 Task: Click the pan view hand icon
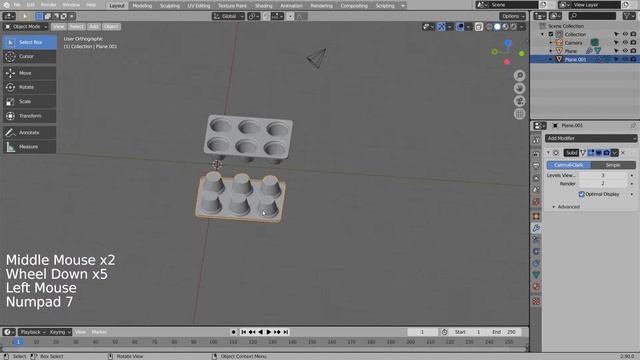[x=519, y=88]
